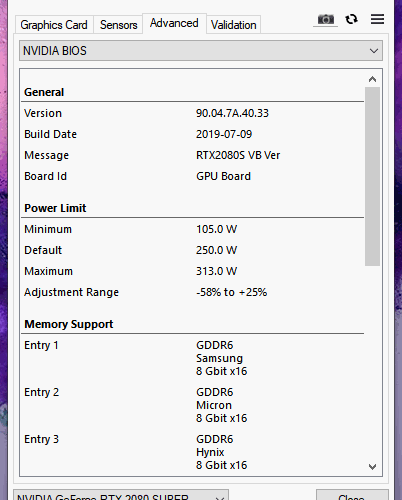Select the Default power value 250.0 W
Screen dimensions: 402x500
(217, 250)
